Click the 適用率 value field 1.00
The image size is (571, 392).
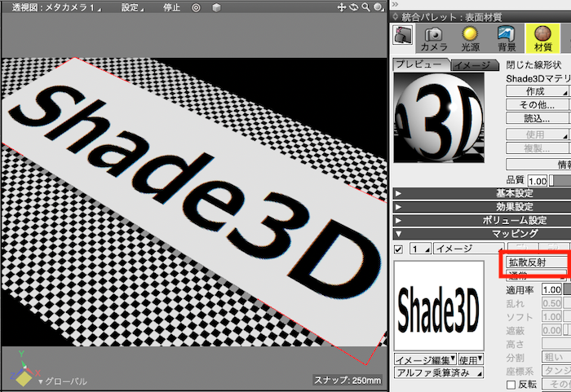(x=551, y=290)
